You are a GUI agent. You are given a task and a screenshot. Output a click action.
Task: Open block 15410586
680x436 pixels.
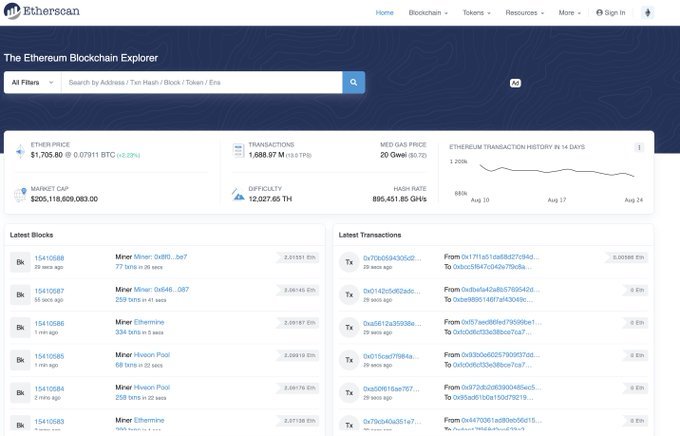coord(49,323)
